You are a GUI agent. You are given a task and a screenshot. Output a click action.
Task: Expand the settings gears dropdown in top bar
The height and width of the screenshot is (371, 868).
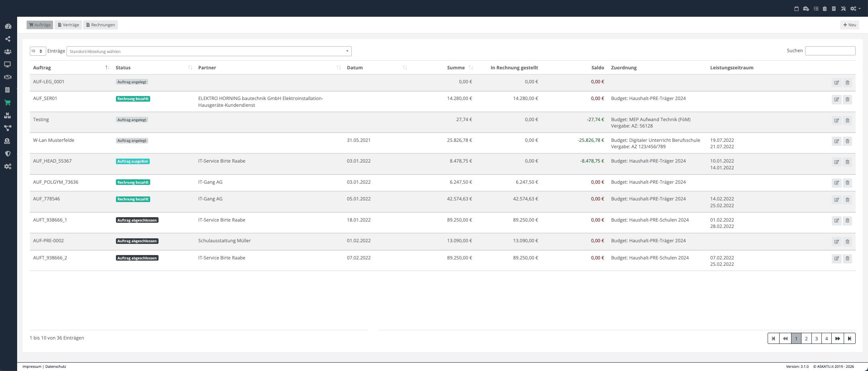855,8
